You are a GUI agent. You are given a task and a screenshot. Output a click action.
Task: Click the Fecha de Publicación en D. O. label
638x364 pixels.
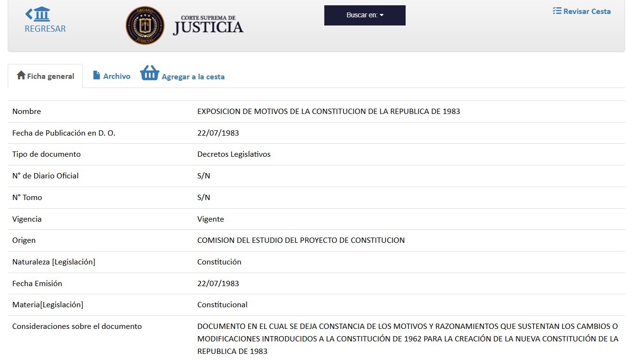pyautogui.click(x=64, y=133)
